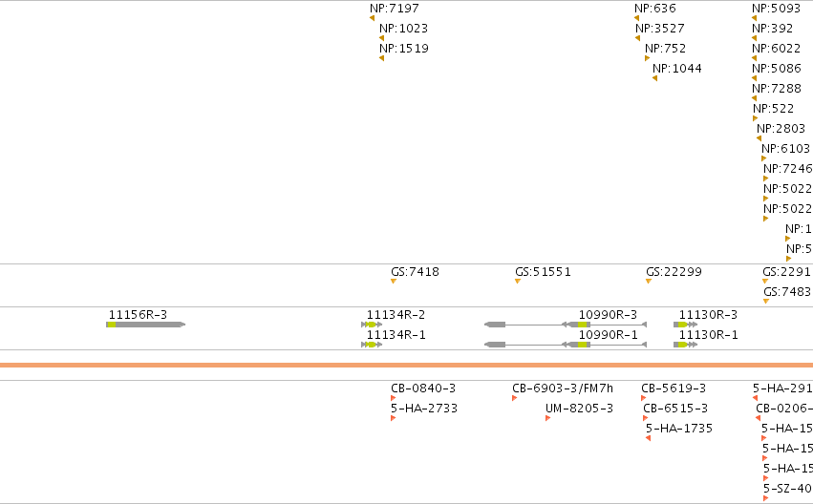Click the NP:522 insertion label

773,109
